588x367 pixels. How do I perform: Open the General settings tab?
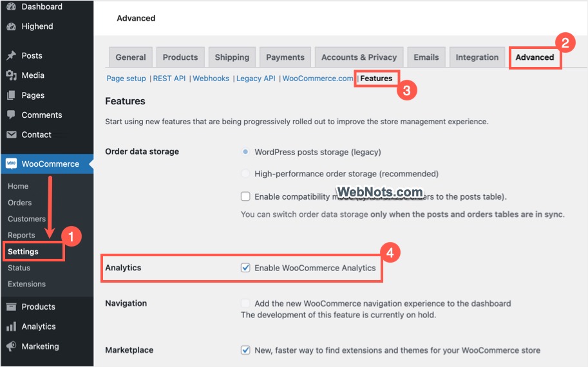pos(131,57)
